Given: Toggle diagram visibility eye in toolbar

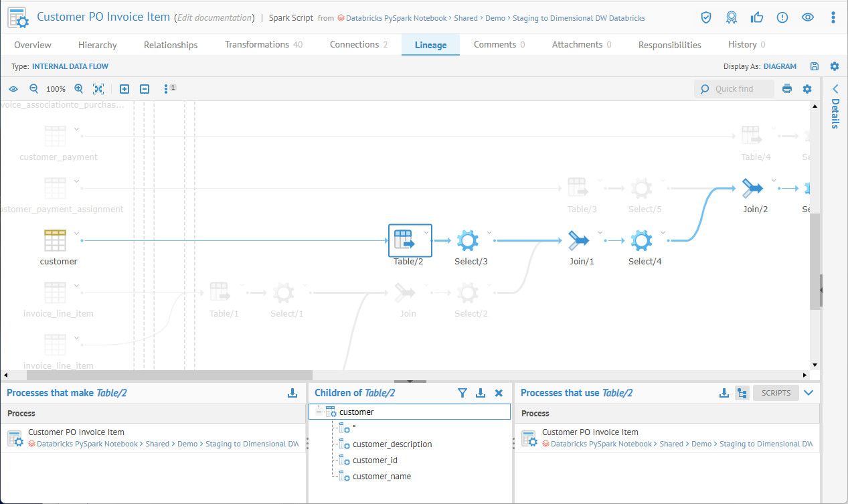Looking at the screenshot, I should 13,89.
